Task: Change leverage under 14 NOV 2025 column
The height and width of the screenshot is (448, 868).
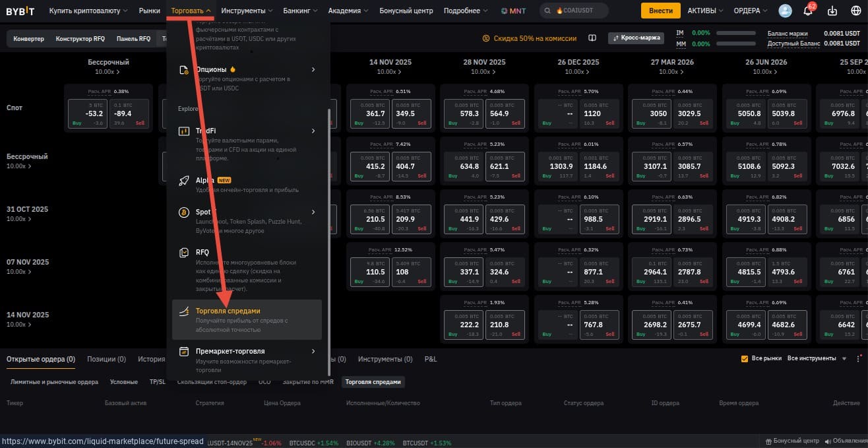Action: pos(390,72)
